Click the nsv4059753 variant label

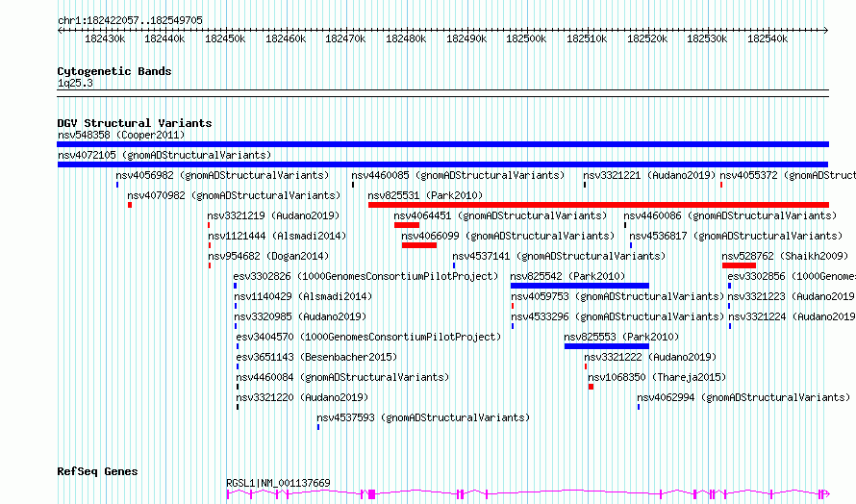(617, 296)
